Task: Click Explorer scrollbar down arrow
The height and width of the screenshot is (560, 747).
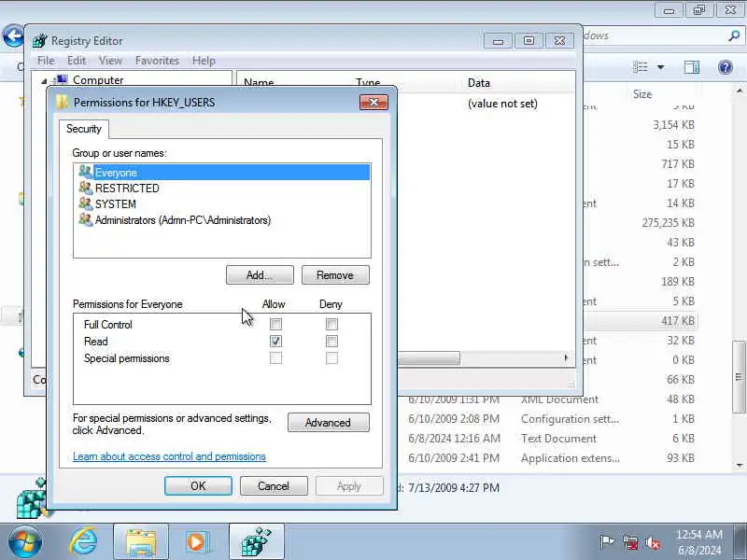Action: click(x=740, y=465)
